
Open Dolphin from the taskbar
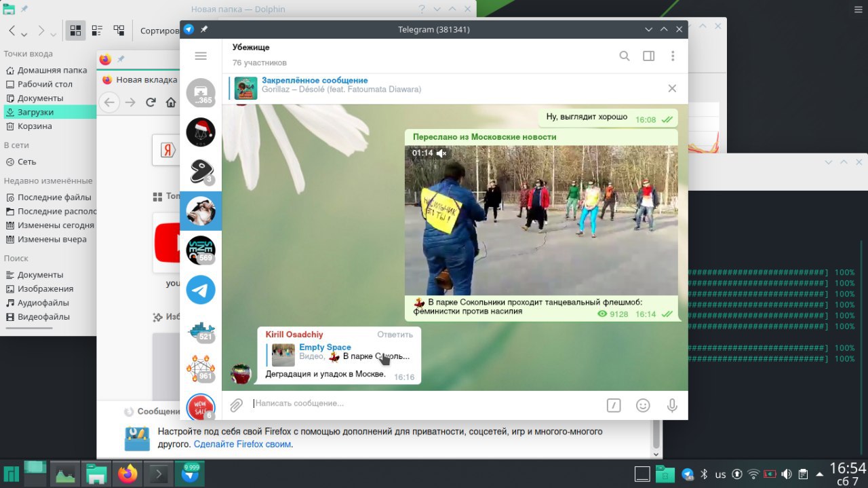coord(95,474)
